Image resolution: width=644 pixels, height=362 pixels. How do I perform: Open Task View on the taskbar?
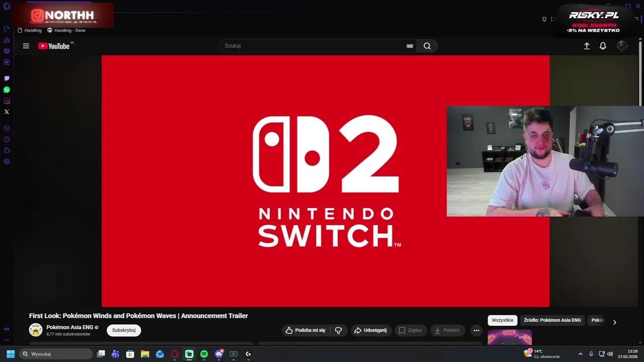tap(101, 354)
